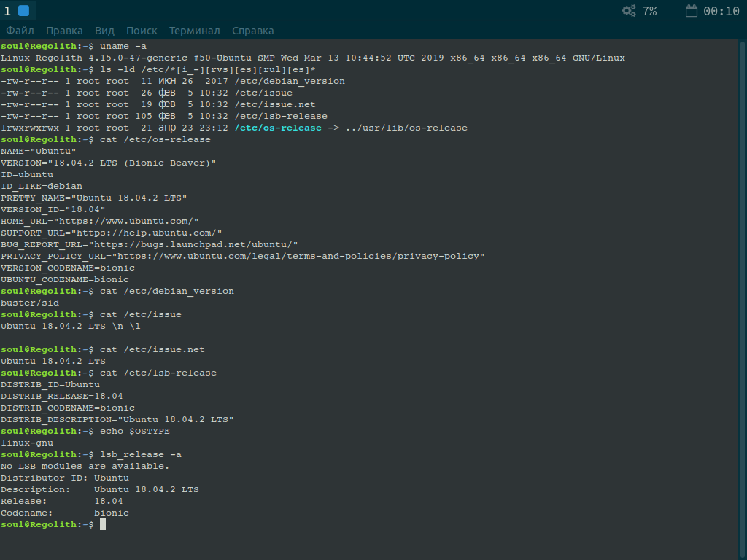Select the 'Codename: bionic' line

(65, 513)
